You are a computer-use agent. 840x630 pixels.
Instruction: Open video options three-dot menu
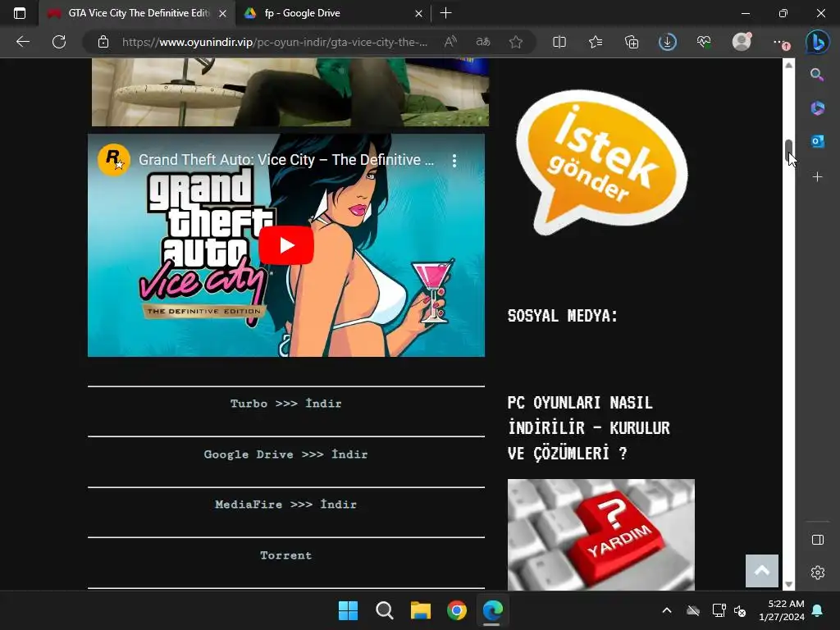point(454,160)
